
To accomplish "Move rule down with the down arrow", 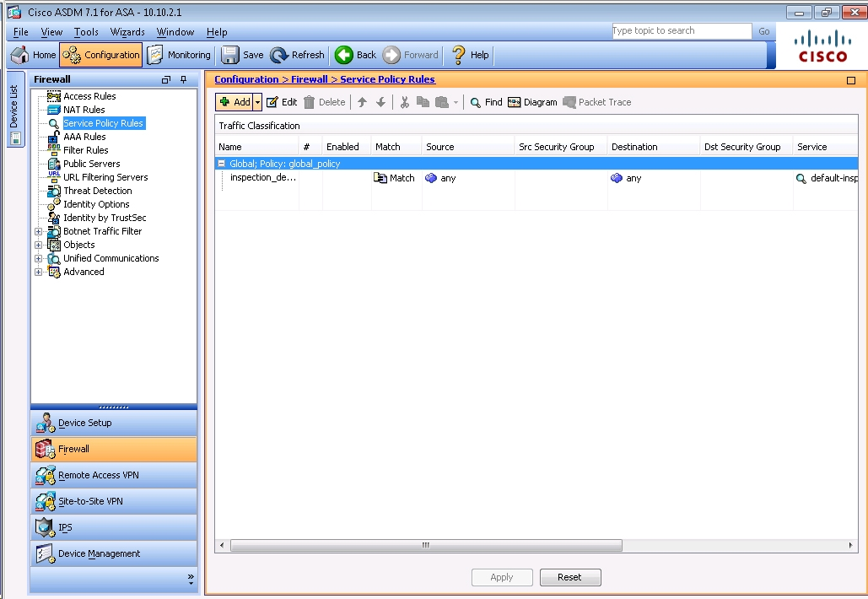I will pos(381,102).
